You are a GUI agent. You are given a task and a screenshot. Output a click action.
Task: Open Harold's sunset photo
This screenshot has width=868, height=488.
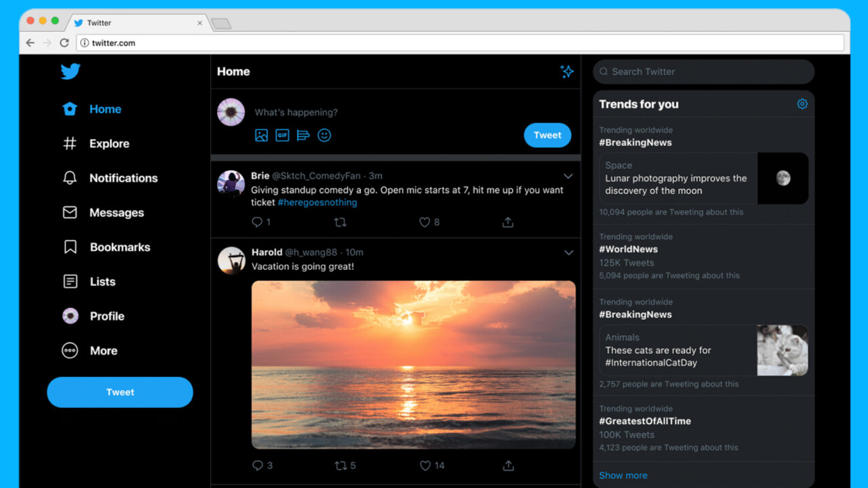click(x=413, y=365)
